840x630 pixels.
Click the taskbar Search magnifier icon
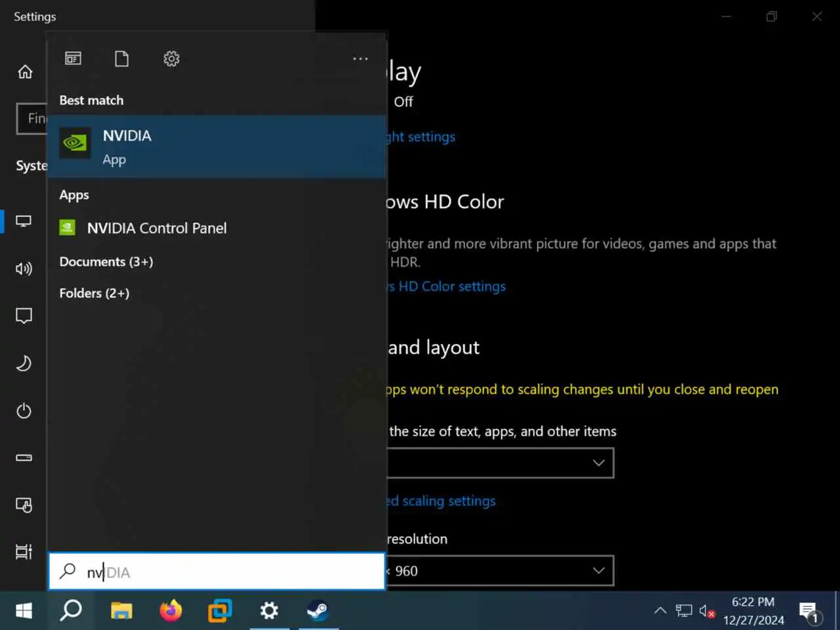71,611
